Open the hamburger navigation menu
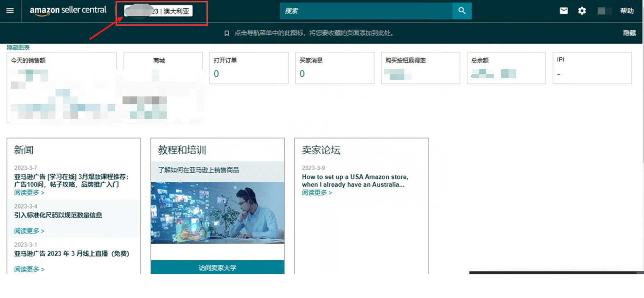Viewport: 644px width, 298px height. point(10,11)
